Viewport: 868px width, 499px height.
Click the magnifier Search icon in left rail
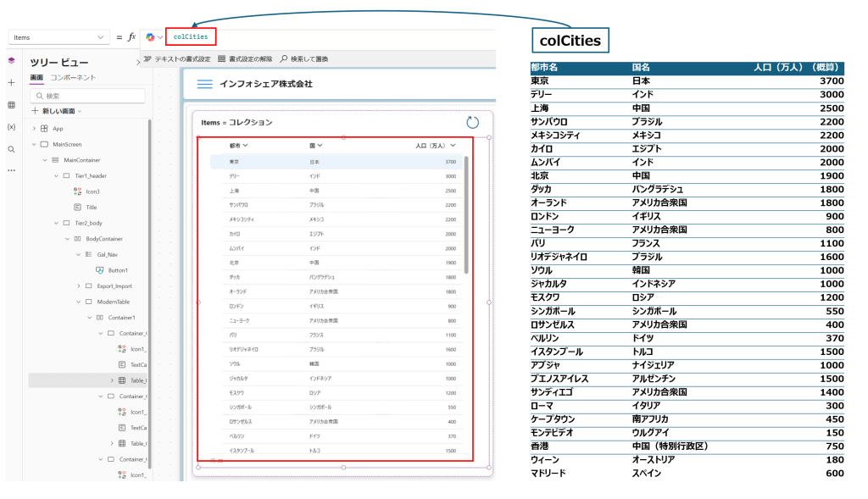pyautogui.click(x=11, y=149)
